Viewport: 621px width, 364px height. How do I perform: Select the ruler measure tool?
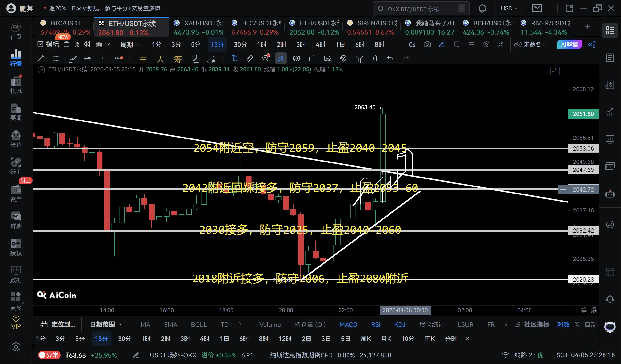[250, 58]
